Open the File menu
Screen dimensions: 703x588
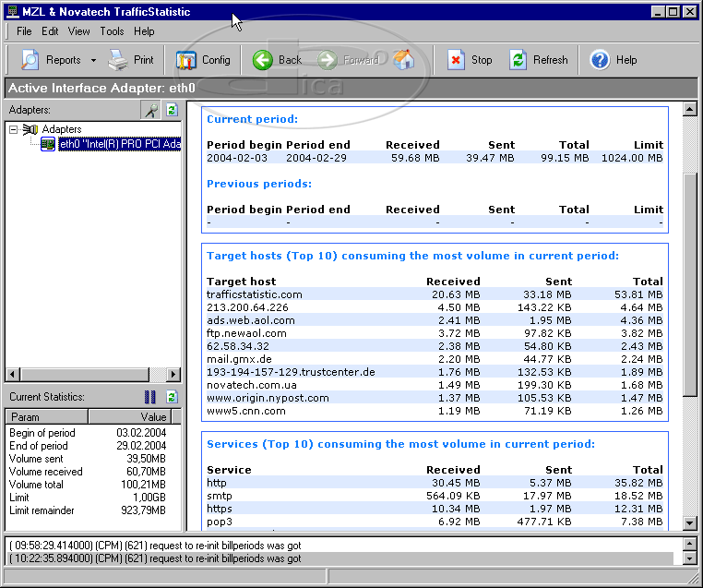pos(24,31)
